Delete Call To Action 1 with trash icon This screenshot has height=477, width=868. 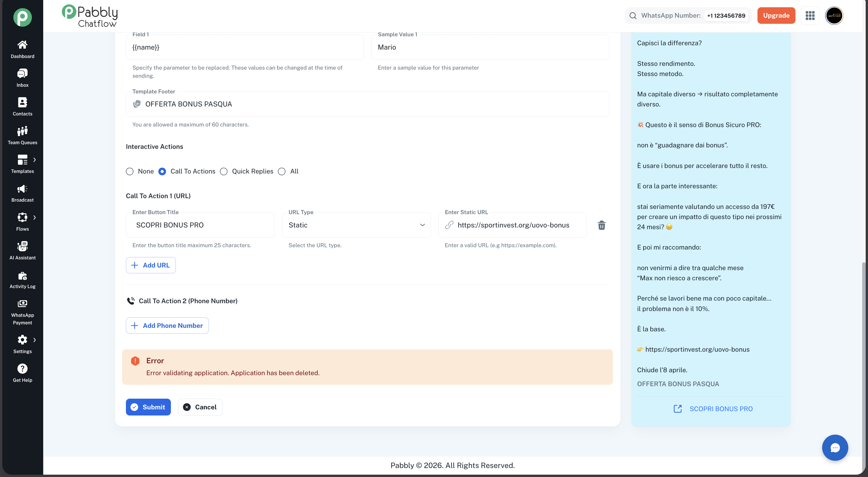point(601,225)
